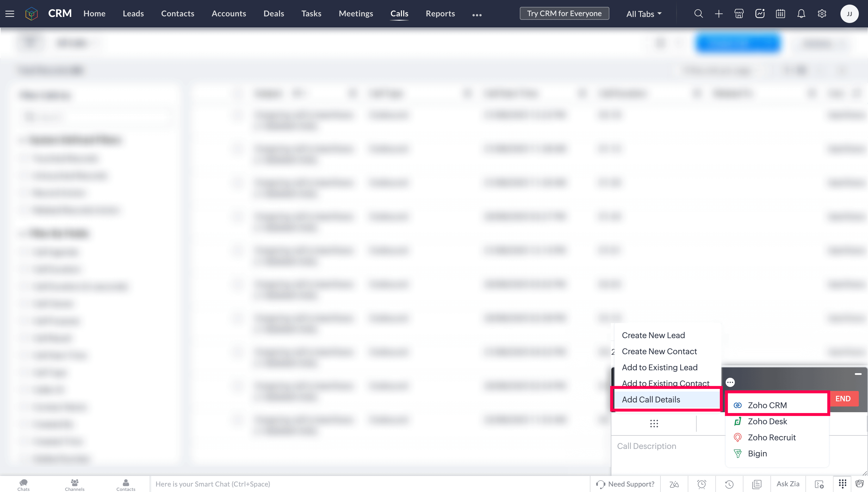Click the reminders alarm clock icon
The height and width of the screenshot is (492, 868).
(x=702, y=484)
